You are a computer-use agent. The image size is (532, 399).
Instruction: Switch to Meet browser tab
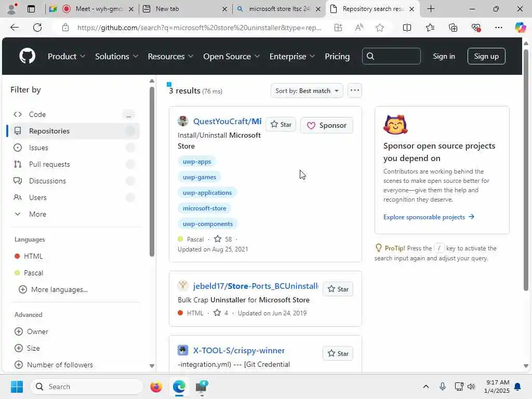92,9
